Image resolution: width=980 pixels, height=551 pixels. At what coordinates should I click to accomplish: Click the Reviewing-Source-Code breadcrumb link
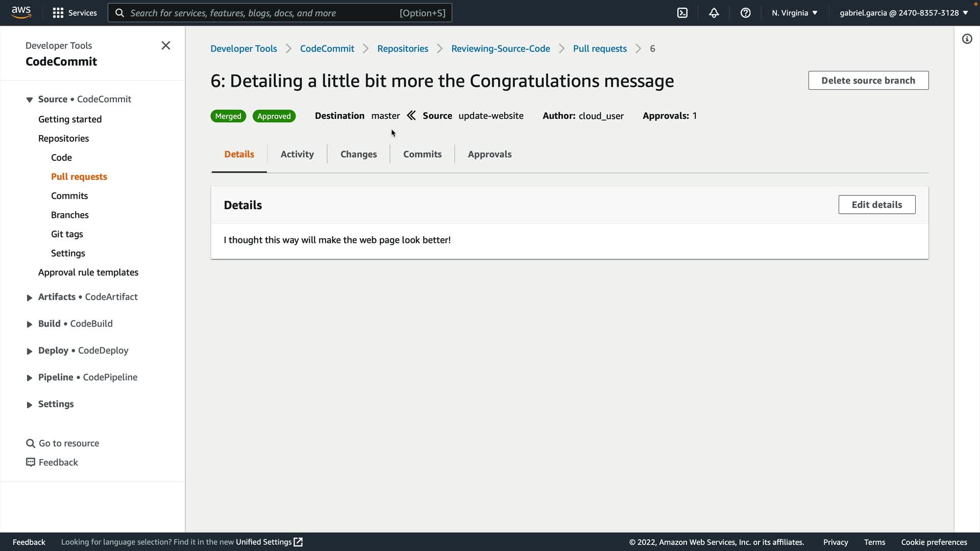coord(500,48)
